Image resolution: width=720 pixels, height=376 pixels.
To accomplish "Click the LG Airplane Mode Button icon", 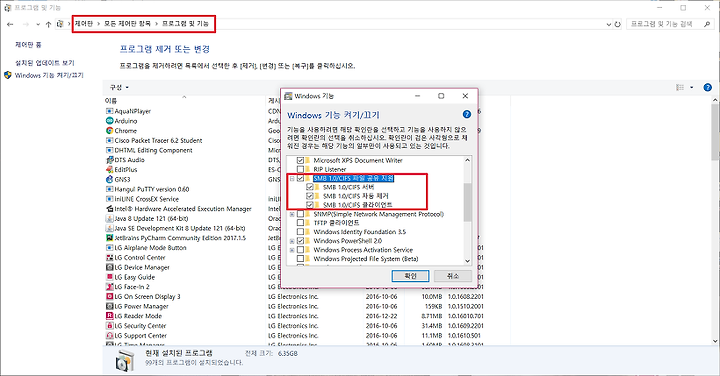I will [109, 247].
